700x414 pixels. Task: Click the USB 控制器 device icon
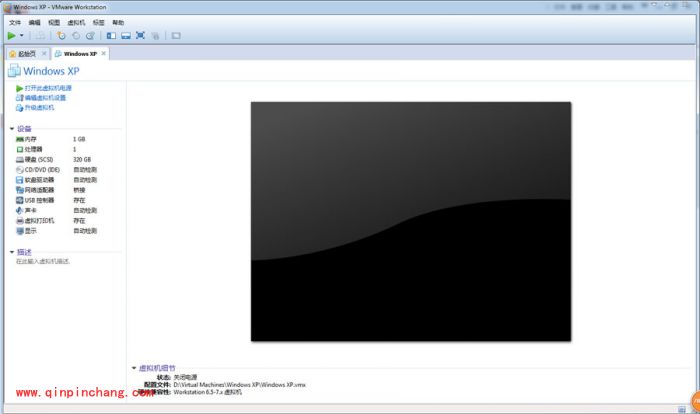point(20,200)
